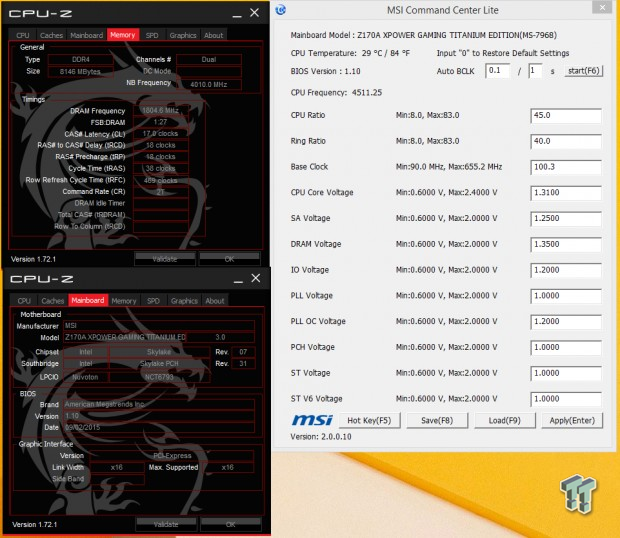This screenshot has width=620, height=538.
Task: Click the LPCIO value NCT6793
Action: pos(159,377)
